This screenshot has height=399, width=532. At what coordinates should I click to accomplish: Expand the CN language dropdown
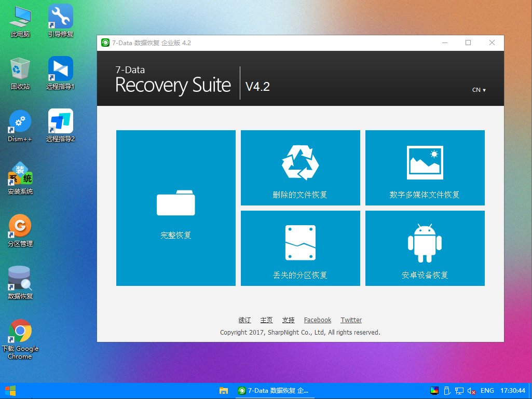tap(479, 90)
